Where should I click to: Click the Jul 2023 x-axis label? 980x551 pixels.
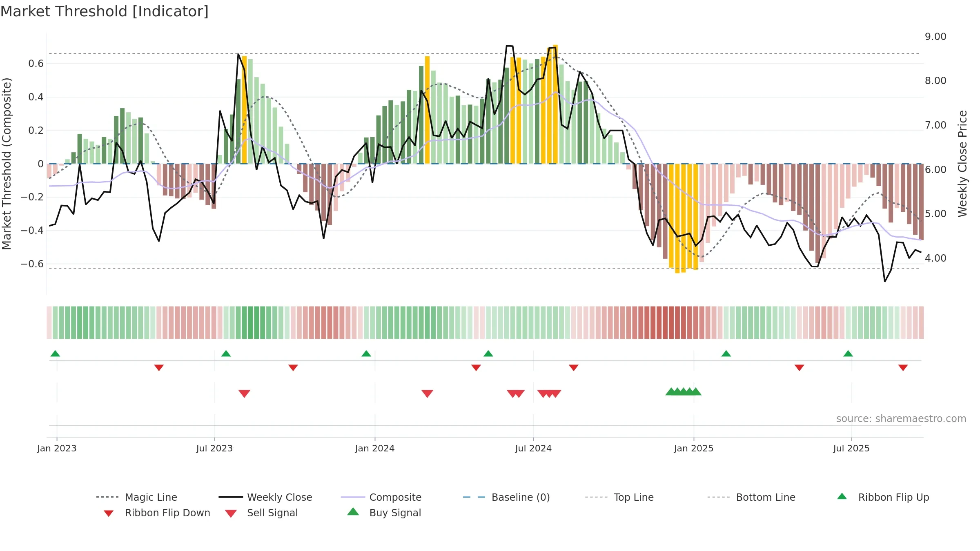point(214,449)
